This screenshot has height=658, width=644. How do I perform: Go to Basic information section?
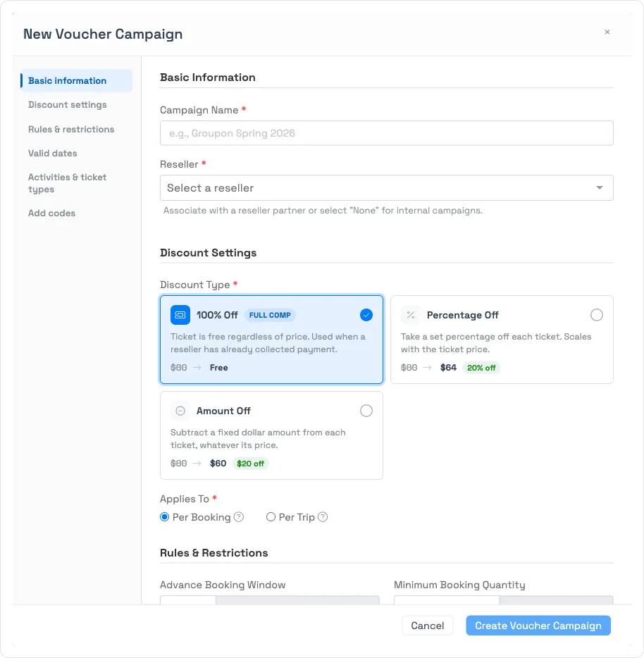coord(76,80)
